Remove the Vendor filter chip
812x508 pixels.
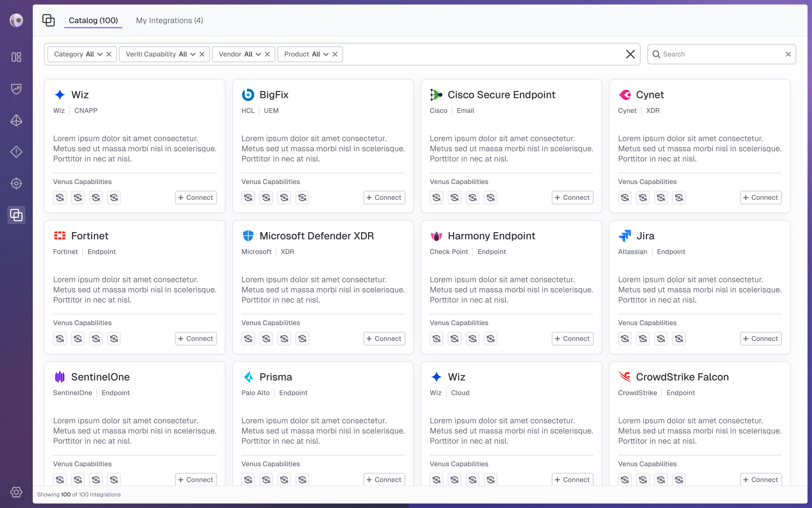(x=267, y=54)
